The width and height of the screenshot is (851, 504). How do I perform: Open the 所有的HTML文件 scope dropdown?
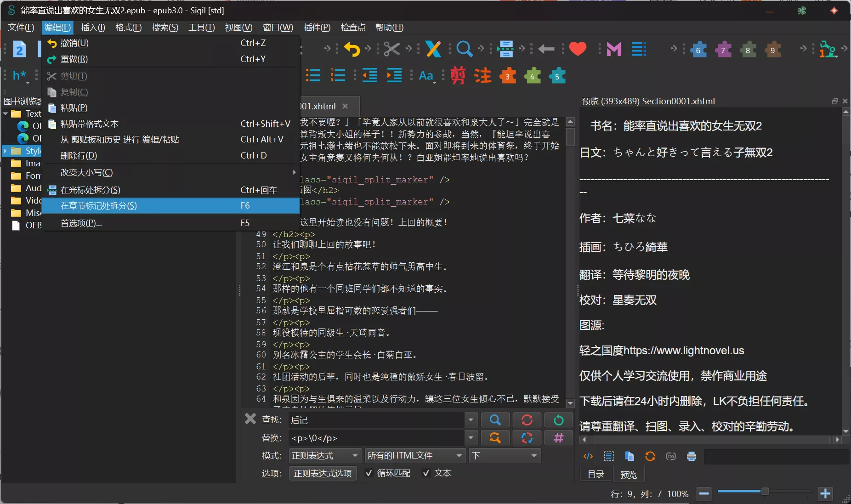coord(414,456)
